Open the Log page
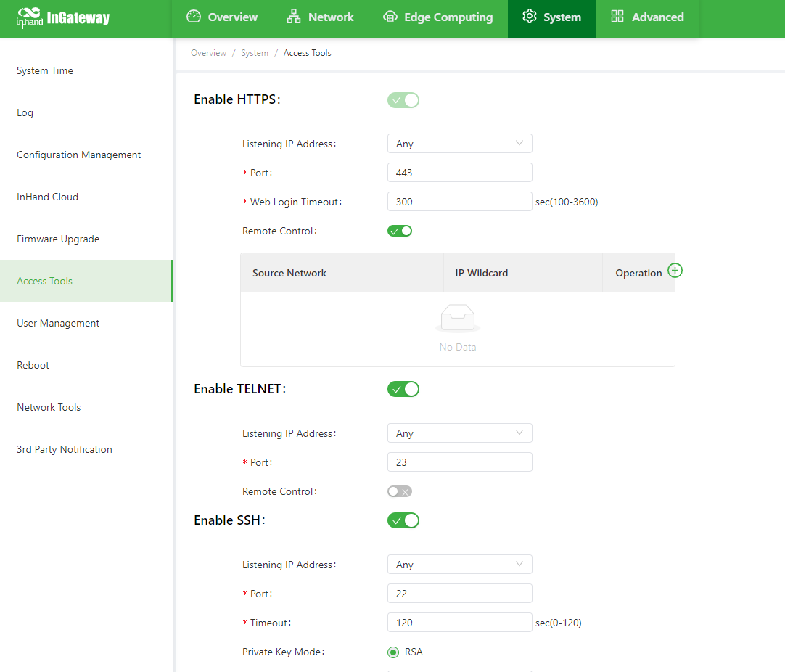 (86, 112)
